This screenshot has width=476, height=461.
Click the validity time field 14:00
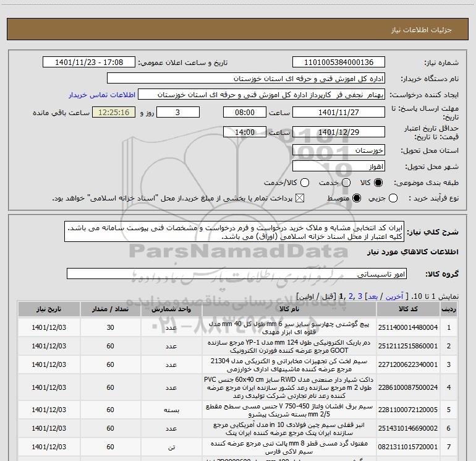(x=245, y=132)
